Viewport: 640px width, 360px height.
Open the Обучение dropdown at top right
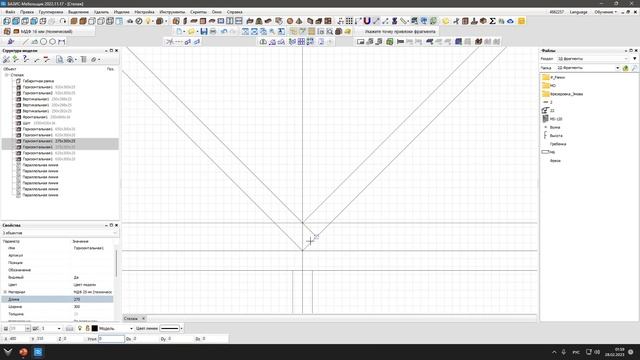(605, 12)
